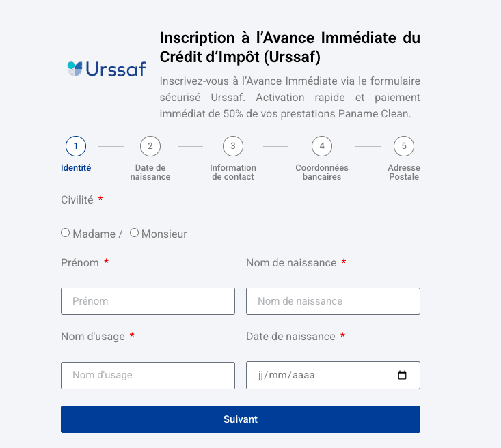
Task: Select the Monsieur radio button
Action: 135,233
